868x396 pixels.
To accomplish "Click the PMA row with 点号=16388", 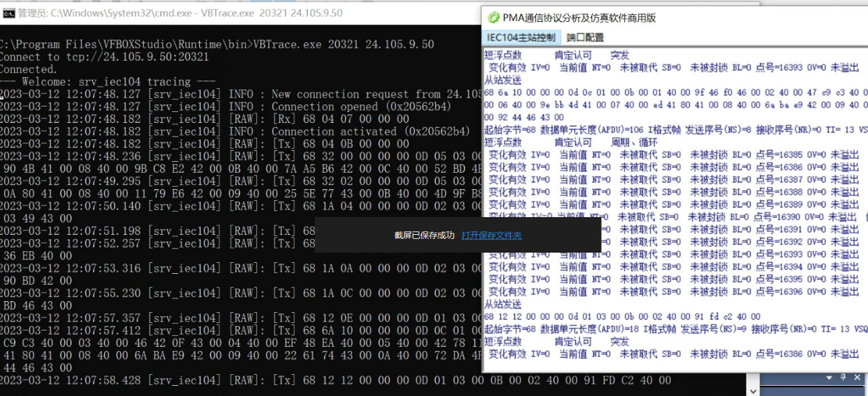I will click(674, 193).
